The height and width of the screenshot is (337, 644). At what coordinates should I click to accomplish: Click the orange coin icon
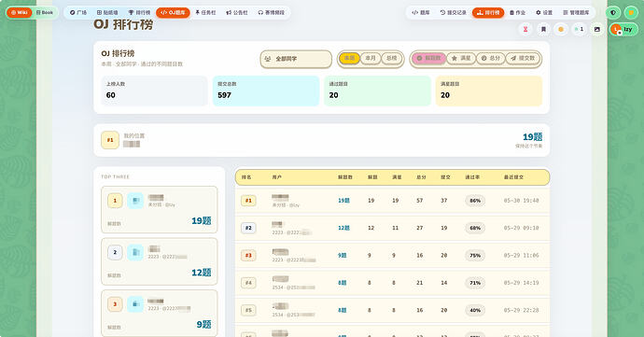point(561,29)
